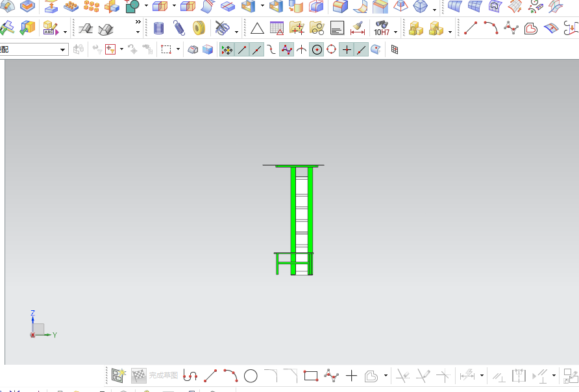
Task: Expand the ABC box tool dropdown
Action: tap(65, 32)
